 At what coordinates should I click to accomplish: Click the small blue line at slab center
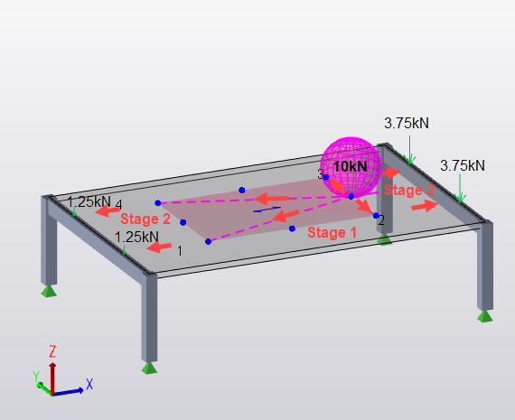coord(267,210)
